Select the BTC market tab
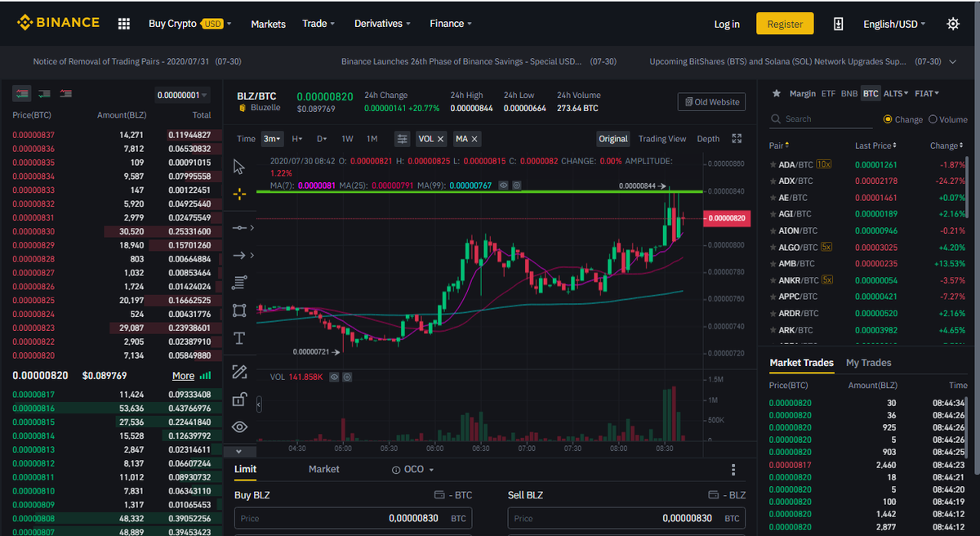 [871, 94]
